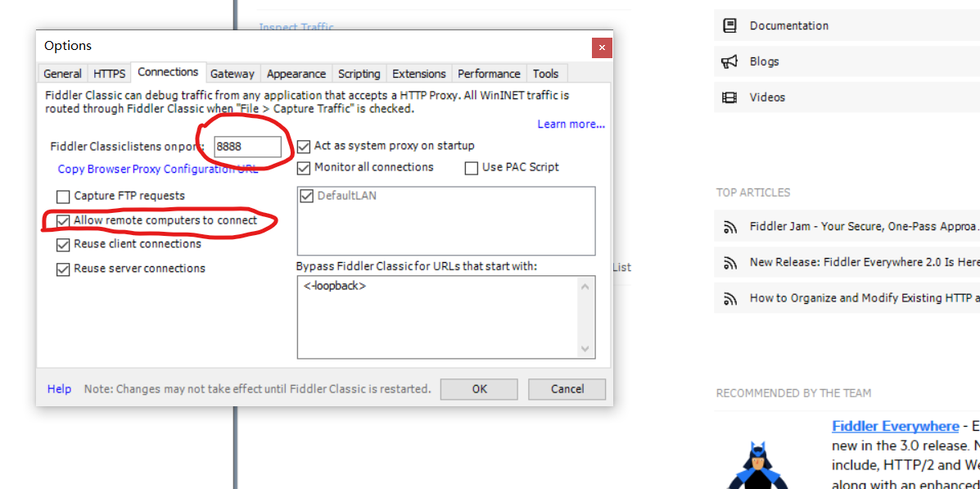Click the Documentation book icon
Image resolution: width=980 pixels, height=489 pixels.
729,25
